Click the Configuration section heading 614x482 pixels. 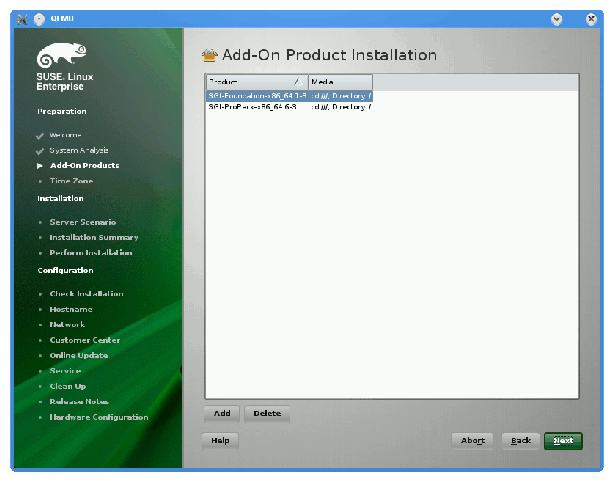pos(65,271)
